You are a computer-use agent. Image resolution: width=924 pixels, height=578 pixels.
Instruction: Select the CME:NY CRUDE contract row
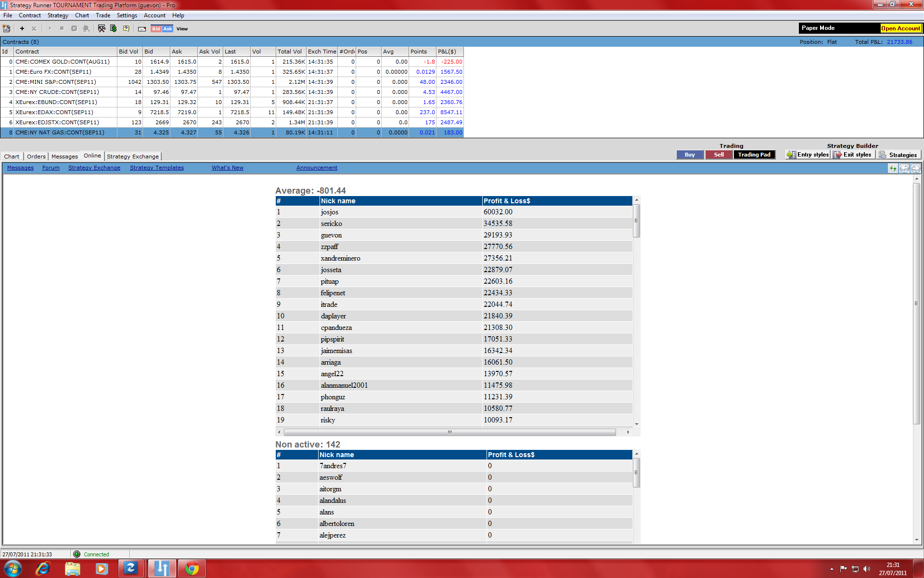click(x=57, y=92)
